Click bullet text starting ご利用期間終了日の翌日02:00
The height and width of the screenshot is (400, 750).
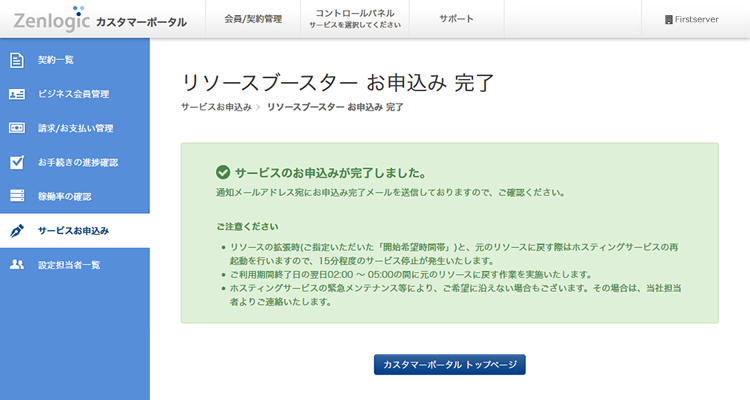coord(411,275)
